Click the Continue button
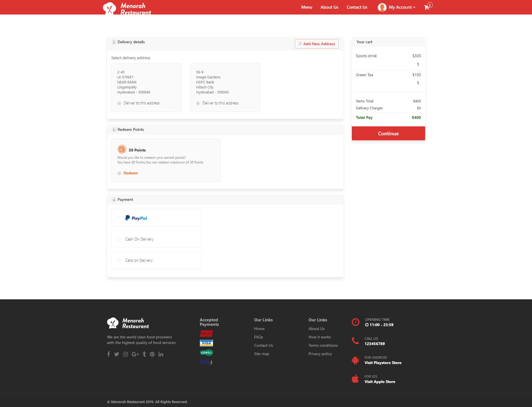 tap(388, 133)
